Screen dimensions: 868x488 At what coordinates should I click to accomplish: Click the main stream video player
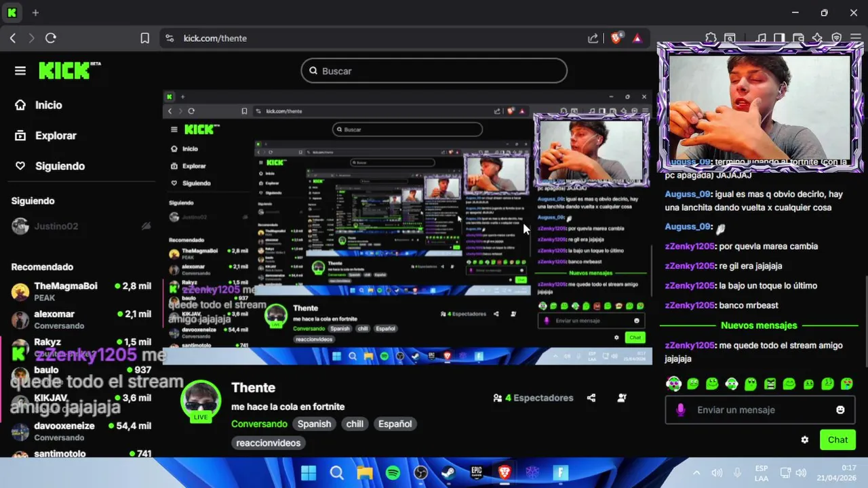407,227
